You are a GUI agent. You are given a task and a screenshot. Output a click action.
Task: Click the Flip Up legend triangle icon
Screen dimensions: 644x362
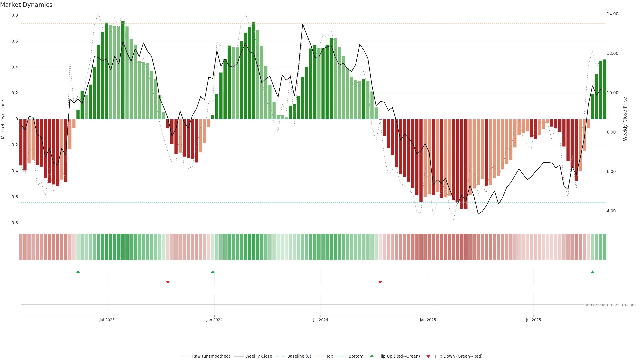point(372,356)
